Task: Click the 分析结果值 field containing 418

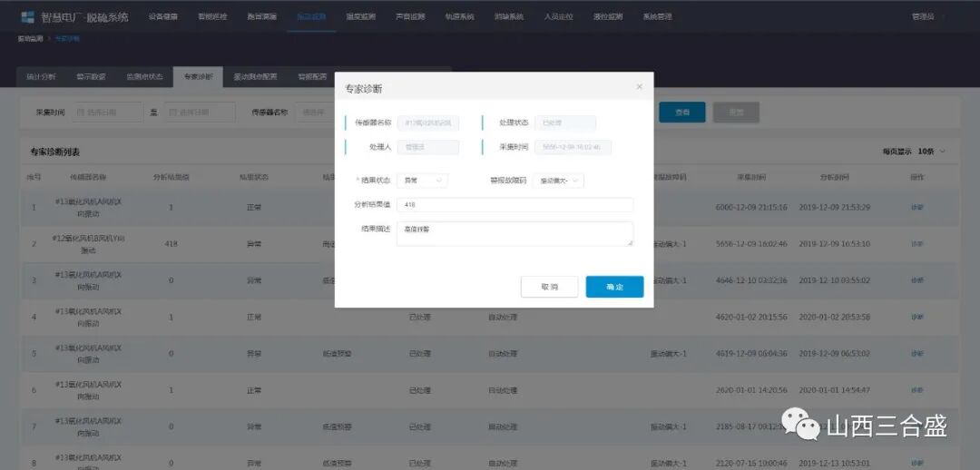Action: 515,205
